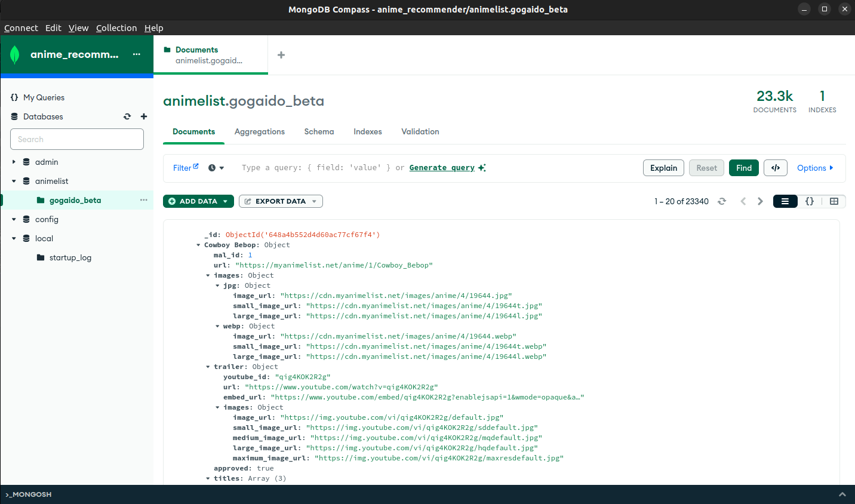Screen dimensions: 855x504
Task: Open the Export Data dropdown
Action: coord(281,201)
